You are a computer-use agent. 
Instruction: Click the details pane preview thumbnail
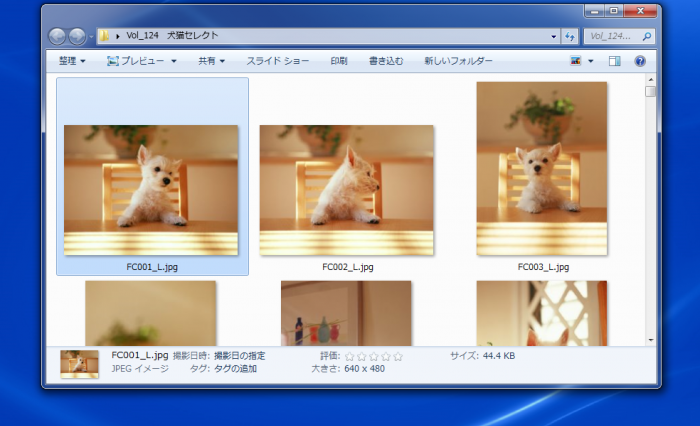click(79, 364)
